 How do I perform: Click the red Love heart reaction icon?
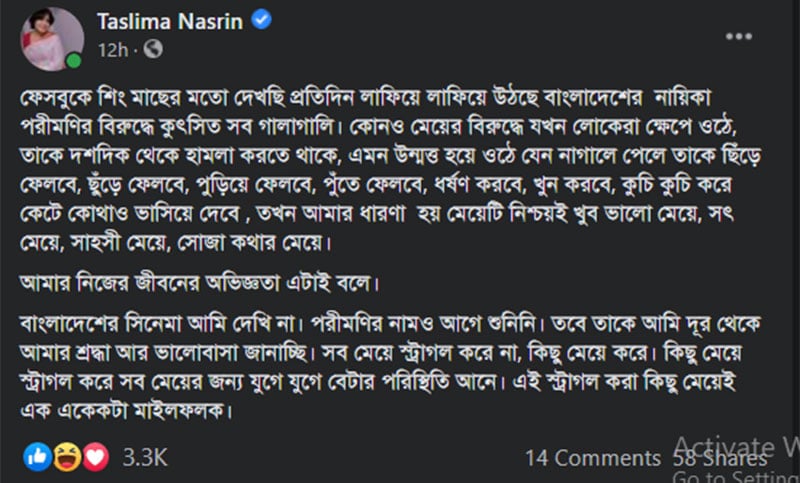click(x=94, y=458)
